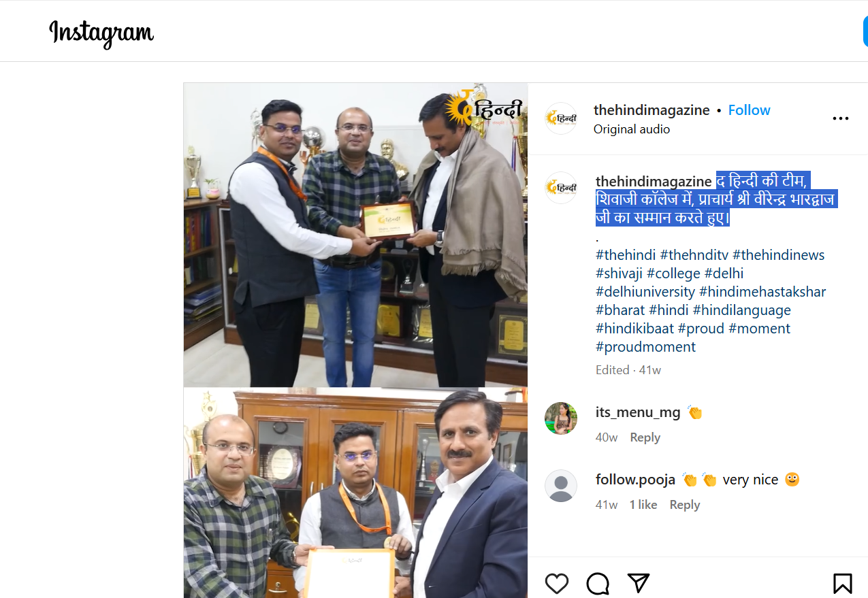The width and height of the screenshot is (868, 598).
Task: Click the Instagram logo
Action: [x=101, y=32]
